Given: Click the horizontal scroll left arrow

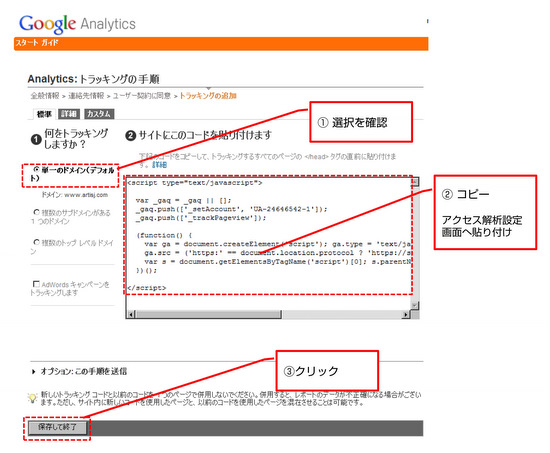Looking at the screenshot, I should click(130, 314).
